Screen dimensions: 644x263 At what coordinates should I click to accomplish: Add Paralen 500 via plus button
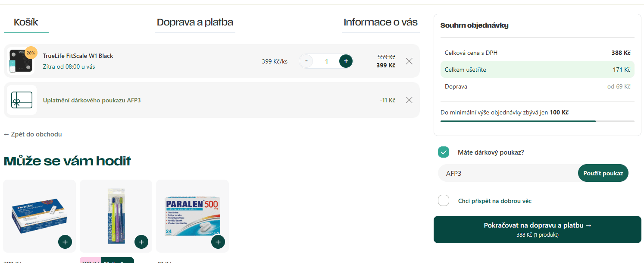(218, 242)
